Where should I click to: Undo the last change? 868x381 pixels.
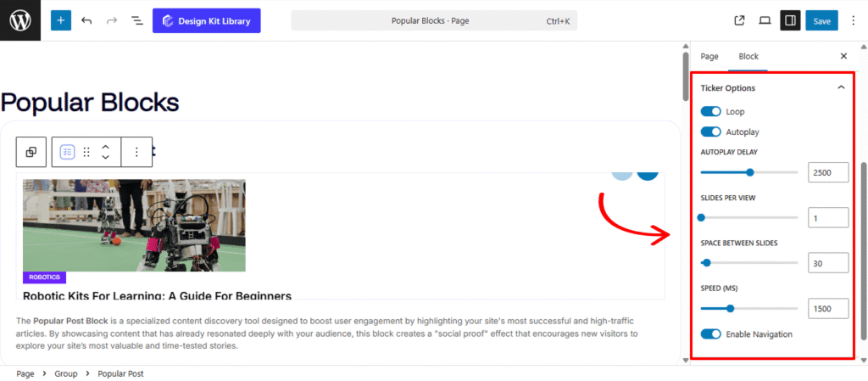coord(86,20)
